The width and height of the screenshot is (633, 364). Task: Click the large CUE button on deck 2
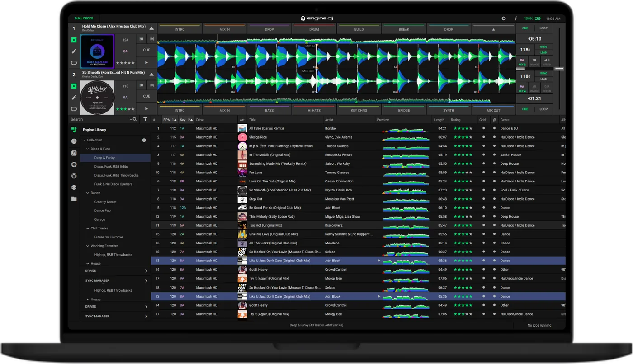pyautogui.click(x=146, y=96)
